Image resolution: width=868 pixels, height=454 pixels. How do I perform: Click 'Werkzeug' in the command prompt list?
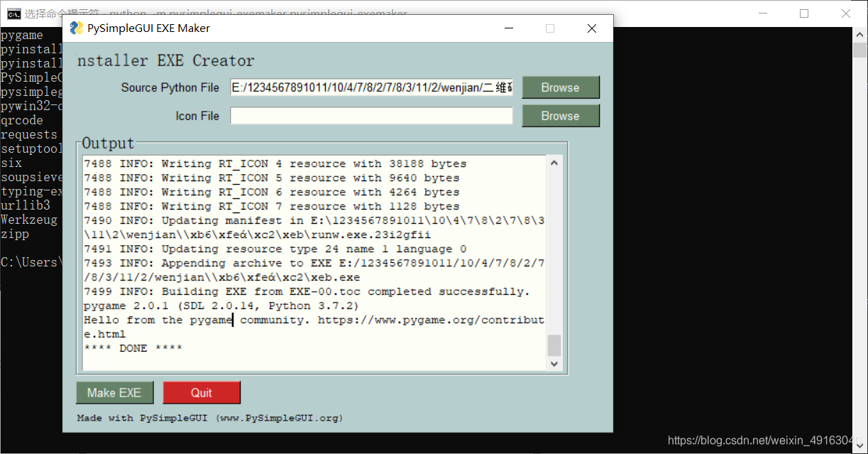pyautogui.click(x=29, y=220)
